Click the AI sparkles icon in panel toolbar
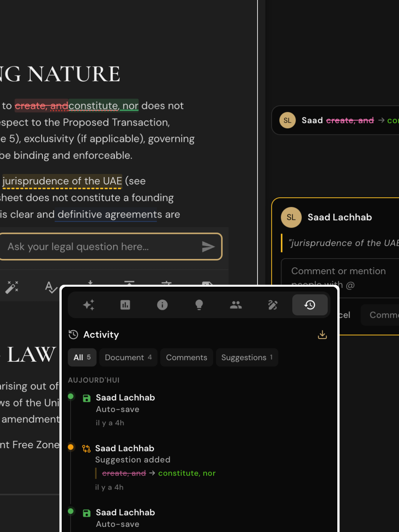Viewport: 399px width, 532px height. [89, 305]
